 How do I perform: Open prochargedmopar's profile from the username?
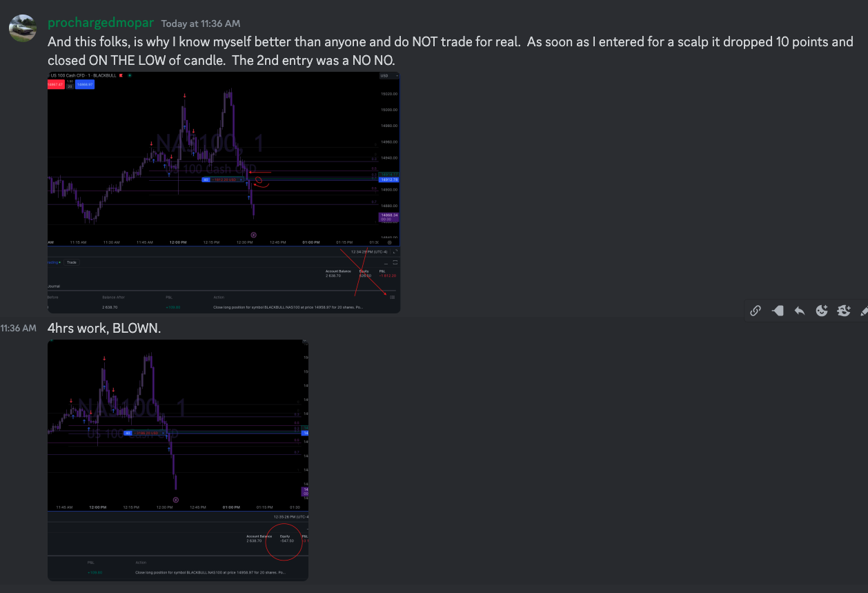pos(100,22)
